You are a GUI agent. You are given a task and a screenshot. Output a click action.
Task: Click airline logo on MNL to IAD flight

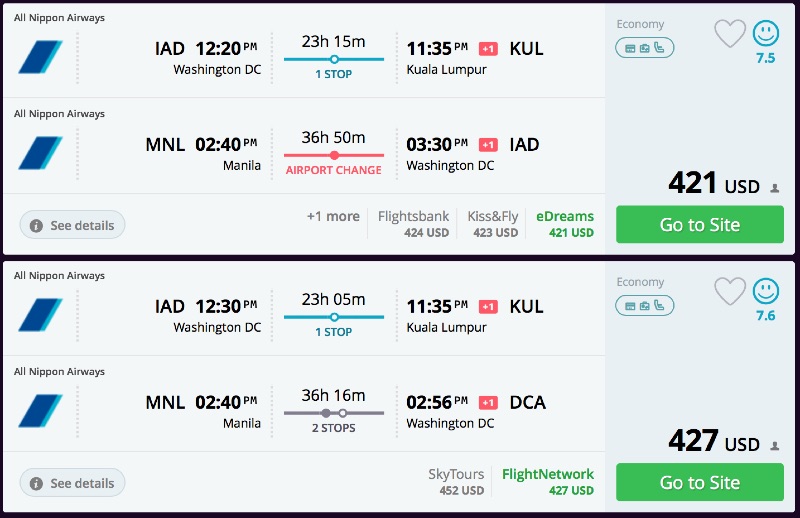[40, 153]
